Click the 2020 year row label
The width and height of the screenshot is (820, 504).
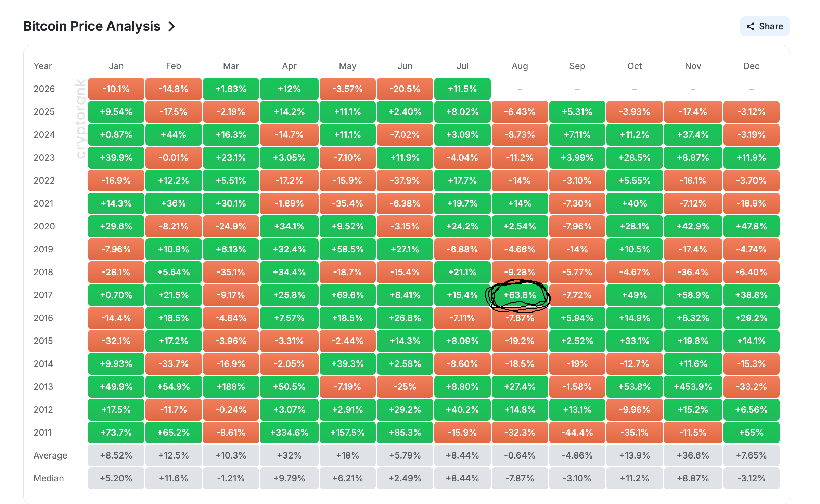pyautogui.click(x=44, y=226)
